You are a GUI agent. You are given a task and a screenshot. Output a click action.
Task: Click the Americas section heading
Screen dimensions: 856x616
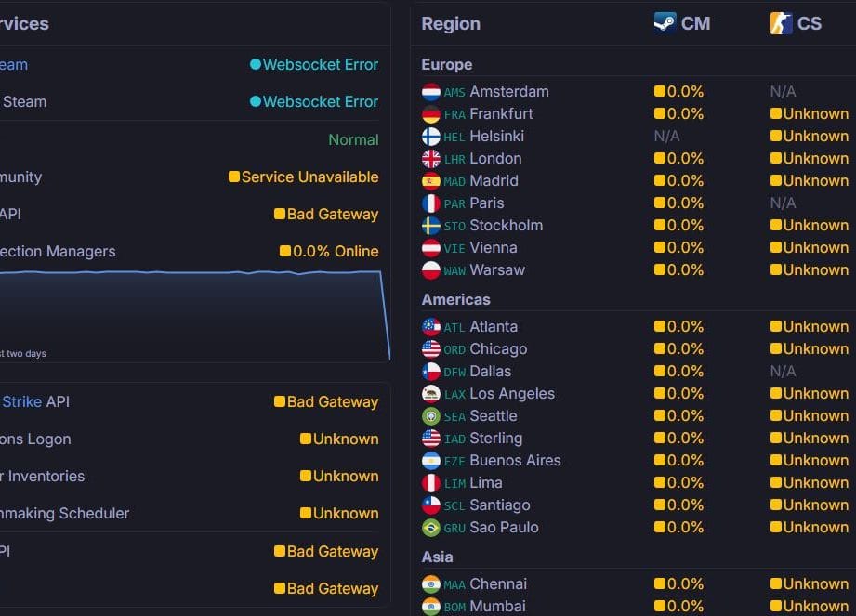pyautogui.click(x=455, y=299)
